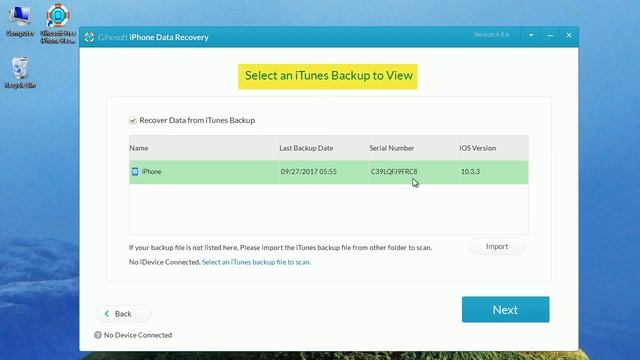Click the 'Select an iTunes Backup to View' heading

(x=328, y=76)
